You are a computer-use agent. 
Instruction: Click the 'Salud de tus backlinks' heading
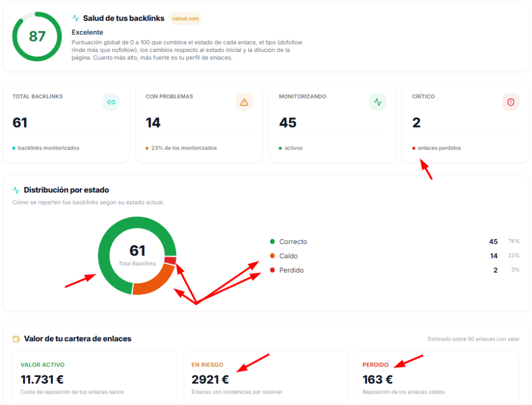click(x=124, y=18)
